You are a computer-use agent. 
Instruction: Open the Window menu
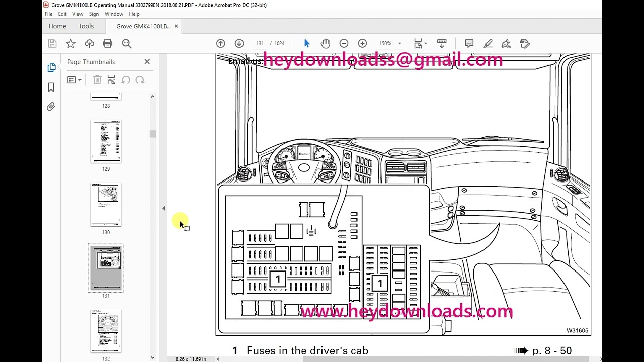(114, 14)
